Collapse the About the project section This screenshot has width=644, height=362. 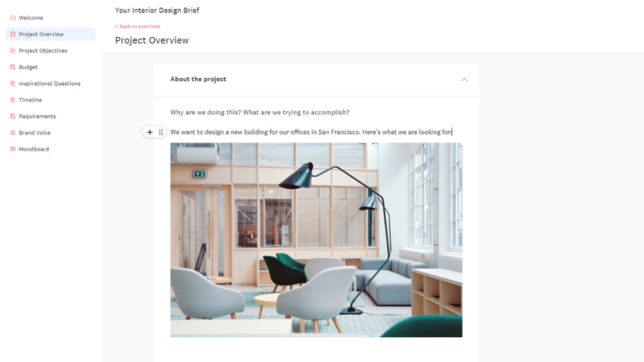click(464, 79)
